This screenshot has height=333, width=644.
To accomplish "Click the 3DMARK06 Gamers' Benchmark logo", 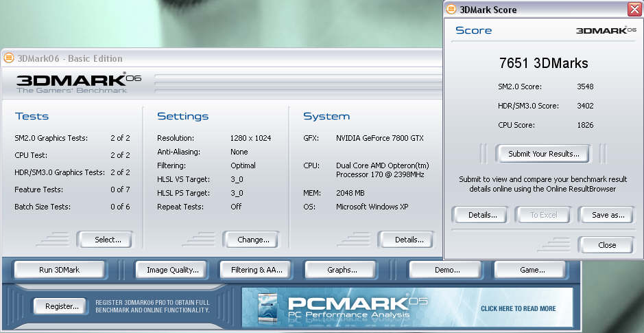I will [x=78, y=82].
